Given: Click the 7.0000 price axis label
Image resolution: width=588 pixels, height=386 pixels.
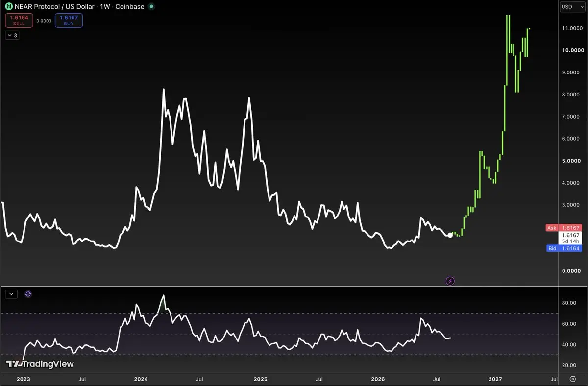Looking at the screenshot, I should tap(570, 117).
